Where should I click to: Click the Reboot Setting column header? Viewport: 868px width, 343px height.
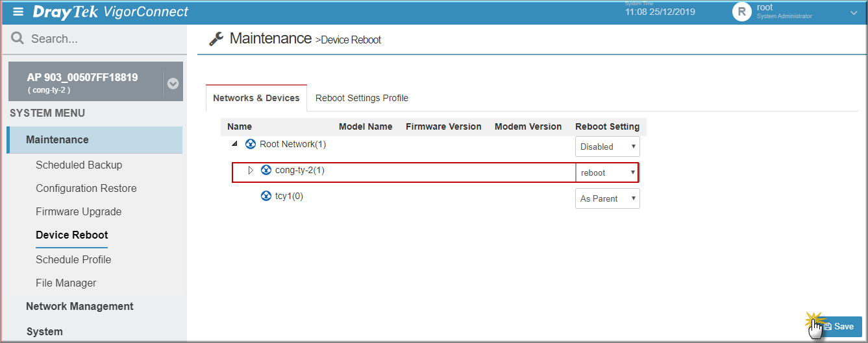[607, 126]
